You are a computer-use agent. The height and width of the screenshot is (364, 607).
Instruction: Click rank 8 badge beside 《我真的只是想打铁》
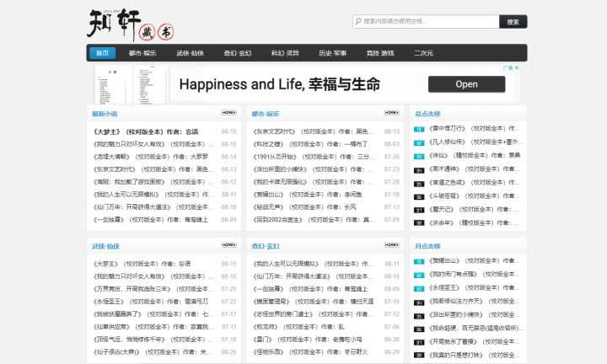[419, 355]
